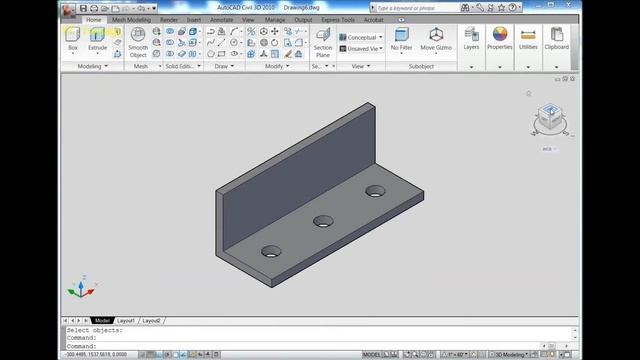Switch to the Model layout tab
The height and width of the screenshot is (360, 640).
click(x=102, y=321)
